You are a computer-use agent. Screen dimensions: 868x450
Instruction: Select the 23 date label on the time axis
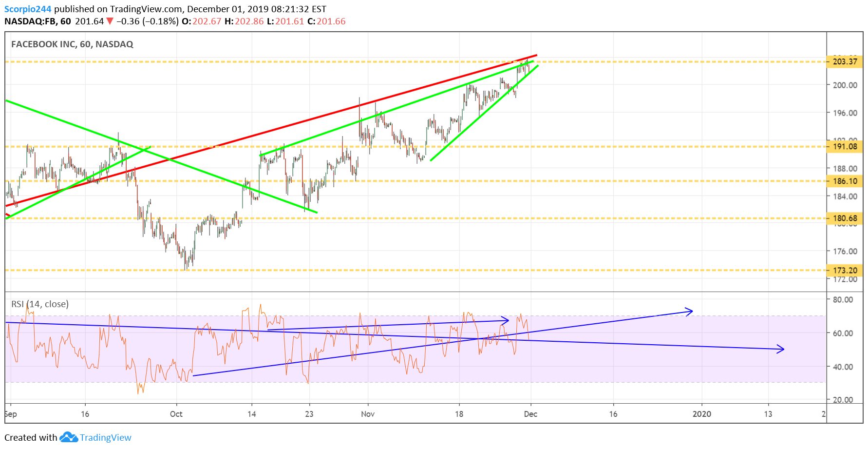click(x=309, y=414)
